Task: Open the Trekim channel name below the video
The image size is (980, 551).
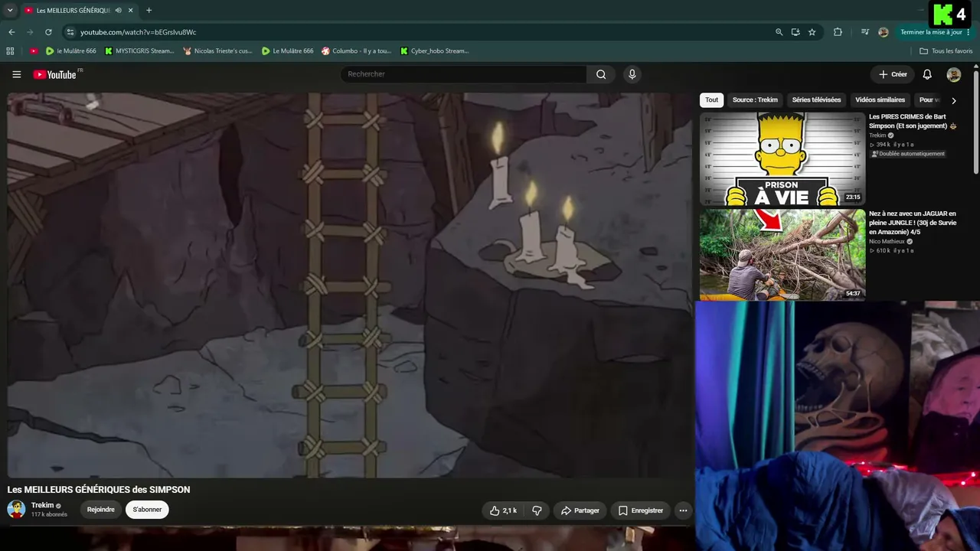Action: 43,505
